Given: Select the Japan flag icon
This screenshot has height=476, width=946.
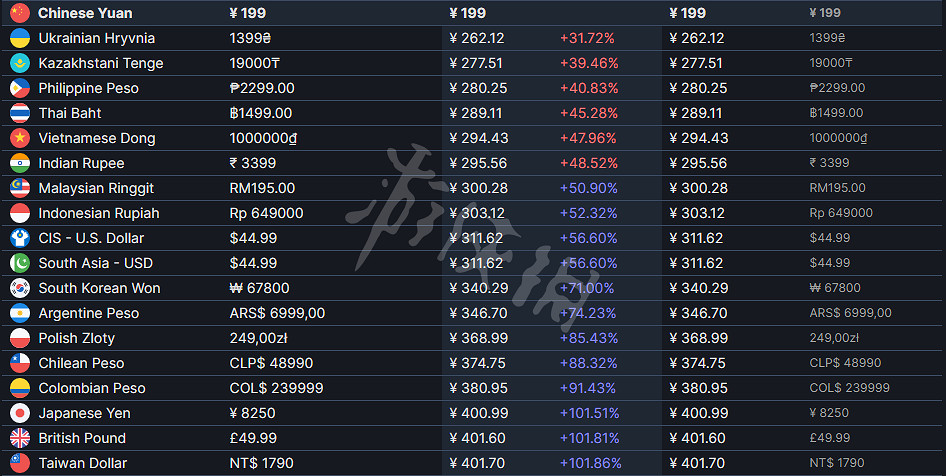Looking at the screenshot, I should point(19,413).
